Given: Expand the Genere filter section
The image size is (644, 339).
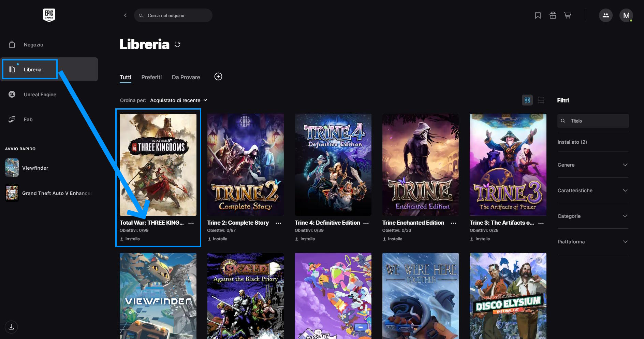Looking at the screenshot, I should click(x=592, y=165).
